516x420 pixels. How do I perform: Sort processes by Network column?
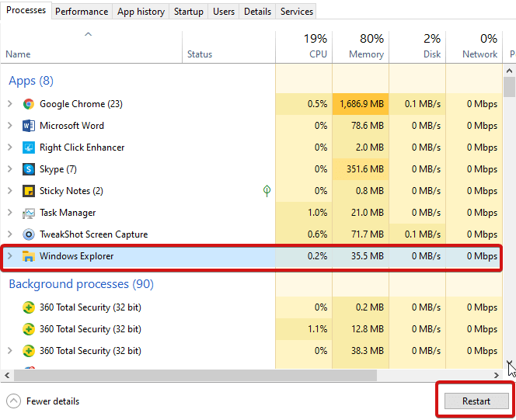tap(474, 47)
